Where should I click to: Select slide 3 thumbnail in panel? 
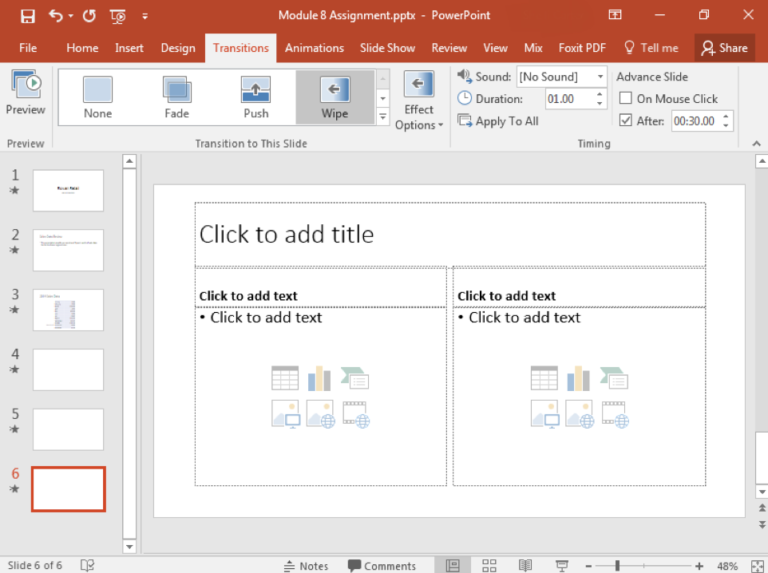click(x=68, y=310)
